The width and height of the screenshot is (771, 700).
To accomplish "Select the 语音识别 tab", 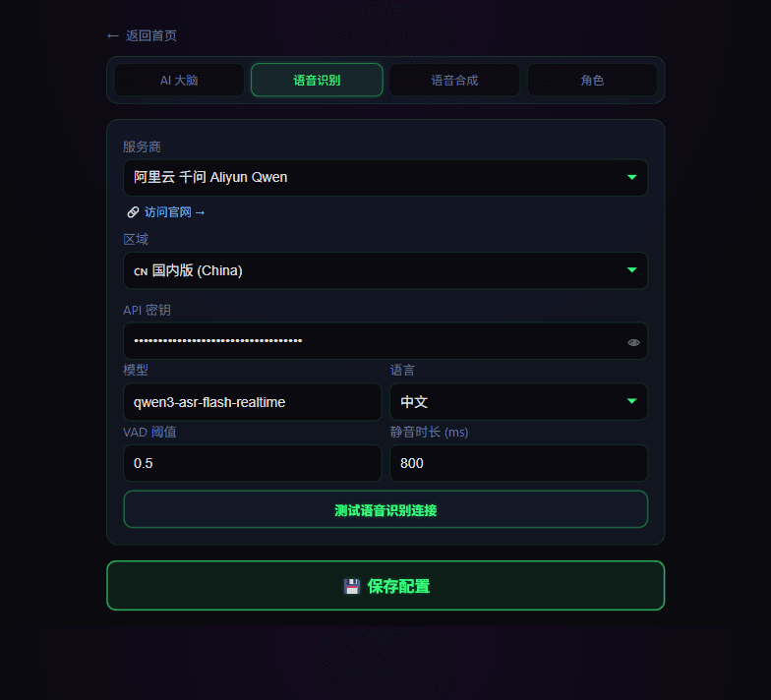I will point(317,81).
